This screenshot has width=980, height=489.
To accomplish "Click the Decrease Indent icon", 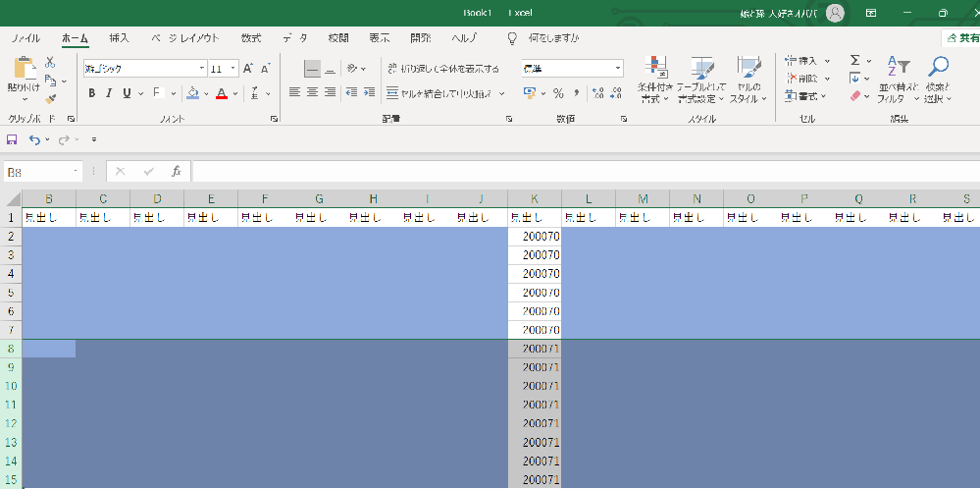I will pos(351,92).
